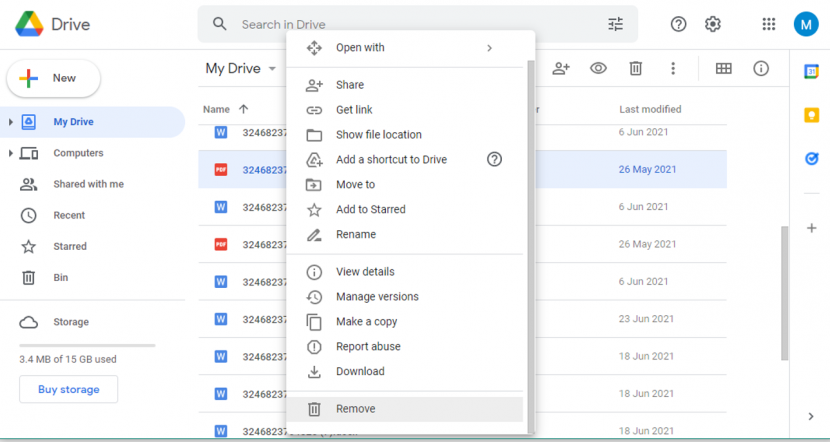This screenshot has height=442, width=830.
Task: Focus the Search in Drive field
Action: click(x=417, y=24)
